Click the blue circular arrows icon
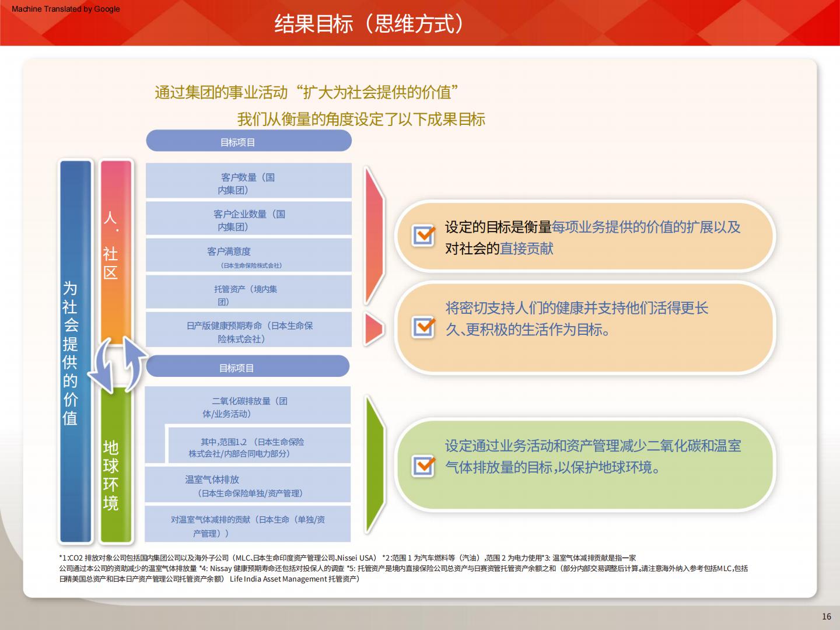The image size is (840, 630). point(118,365)
